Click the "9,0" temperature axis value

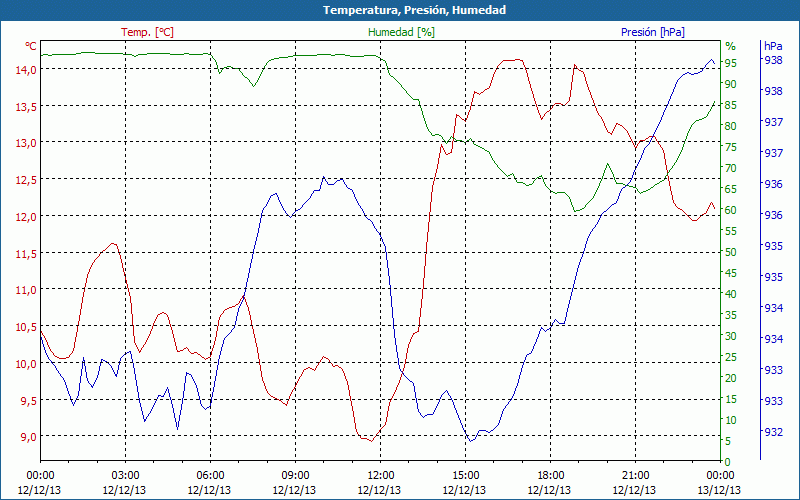[28, 437]
